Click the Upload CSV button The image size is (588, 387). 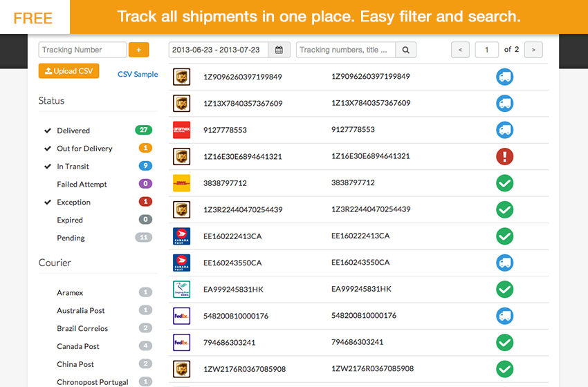(69, 71)
